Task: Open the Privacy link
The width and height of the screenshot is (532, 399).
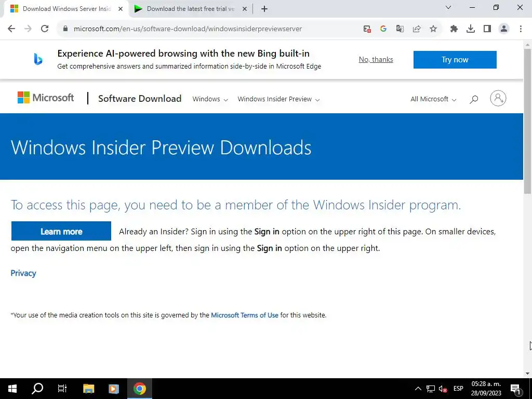Action: pos(23,273)
